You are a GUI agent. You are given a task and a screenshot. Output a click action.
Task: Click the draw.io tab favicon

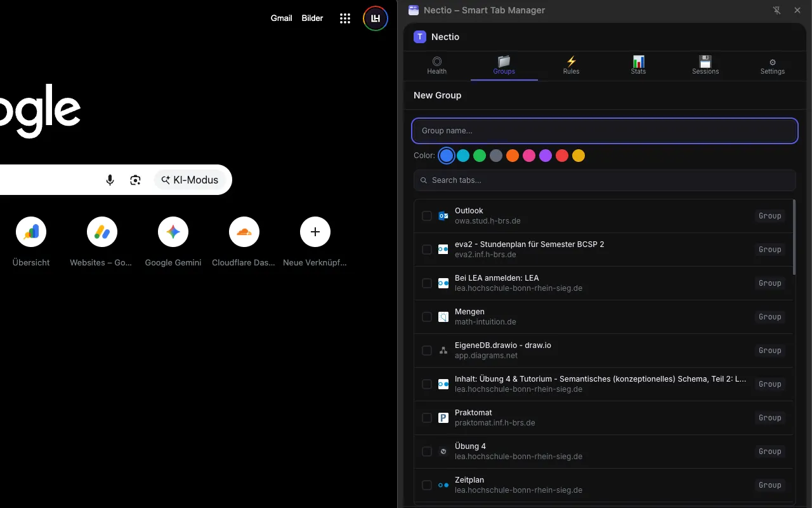(x=443, y=351)
